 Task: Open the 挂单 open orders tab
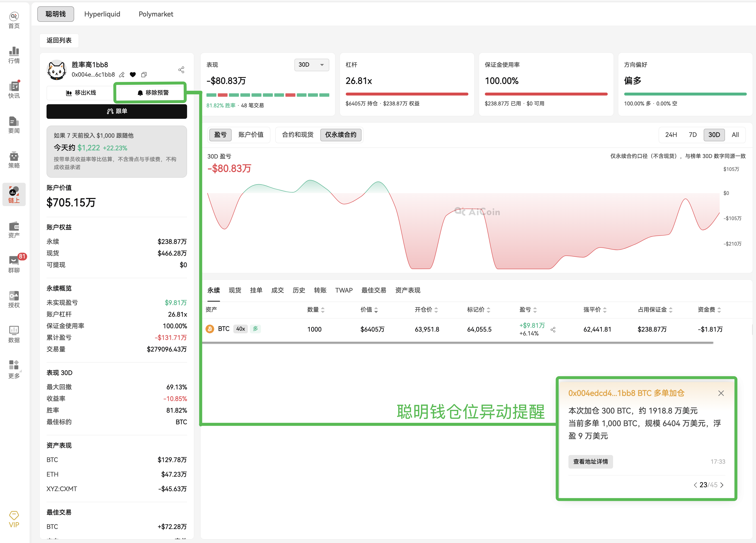pyautogui.click(x=256, y=290)
